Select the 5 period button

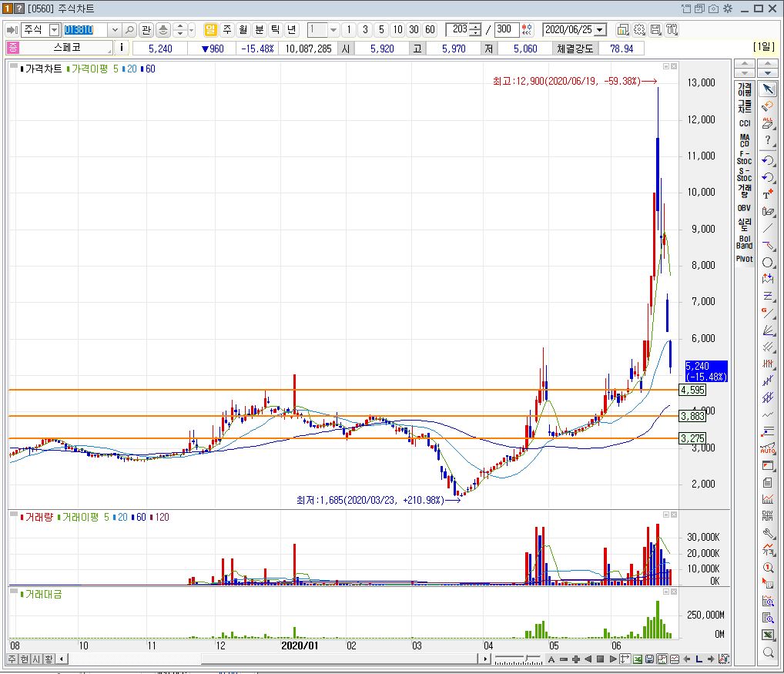tap(381, 30)
